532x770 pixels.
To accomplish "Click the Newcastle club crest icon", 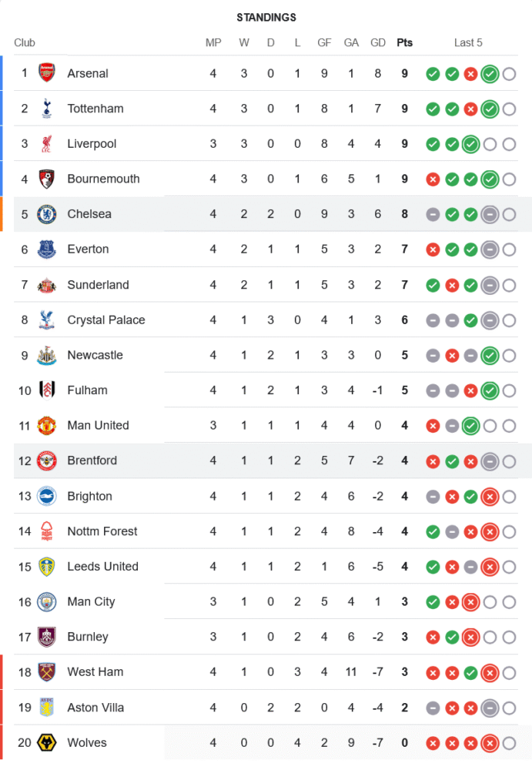I will [x=47, y=355].
